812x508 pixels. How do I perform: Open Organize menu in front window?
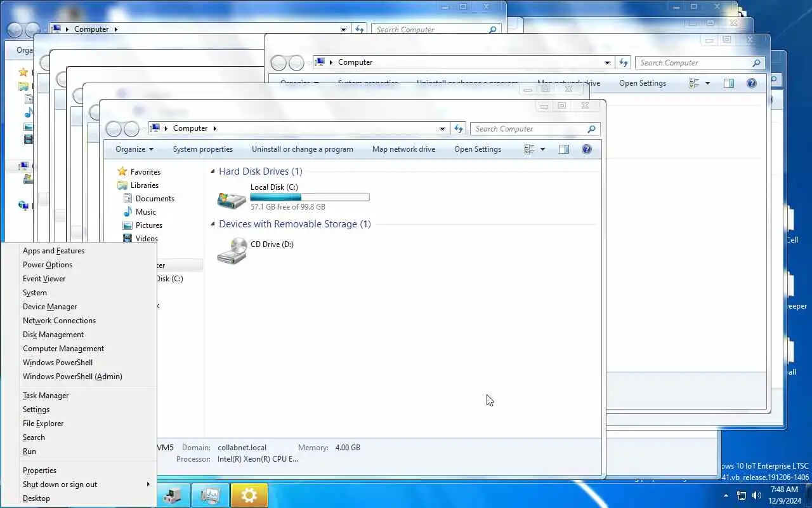click(x=134, y=149)
